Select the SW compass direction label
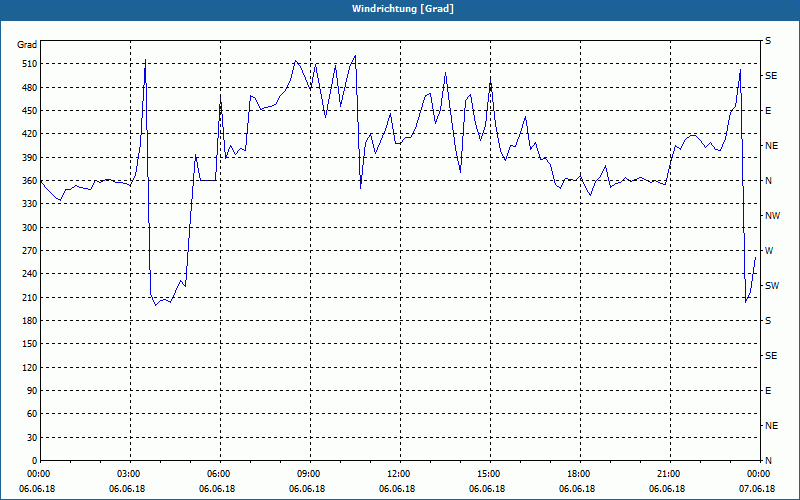Viewport: 800px width, 500px height. pos(772,286)
